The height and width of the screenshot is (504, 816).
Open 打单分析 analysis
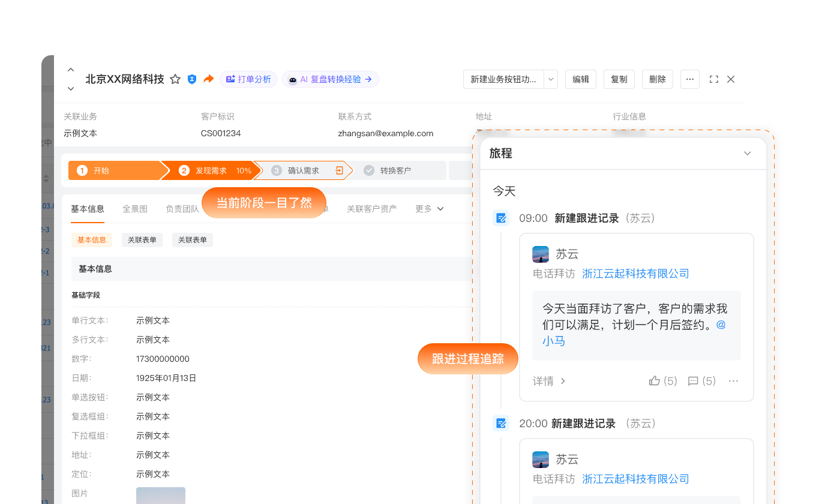point(248,79)
